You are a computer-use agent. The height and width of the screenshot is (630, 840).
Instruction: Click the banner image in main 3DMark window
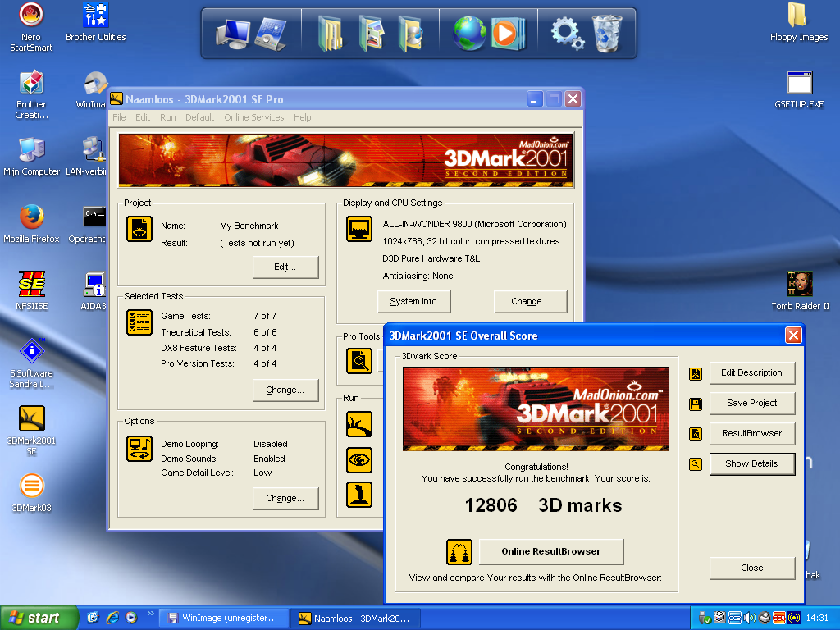coord(346,160)
